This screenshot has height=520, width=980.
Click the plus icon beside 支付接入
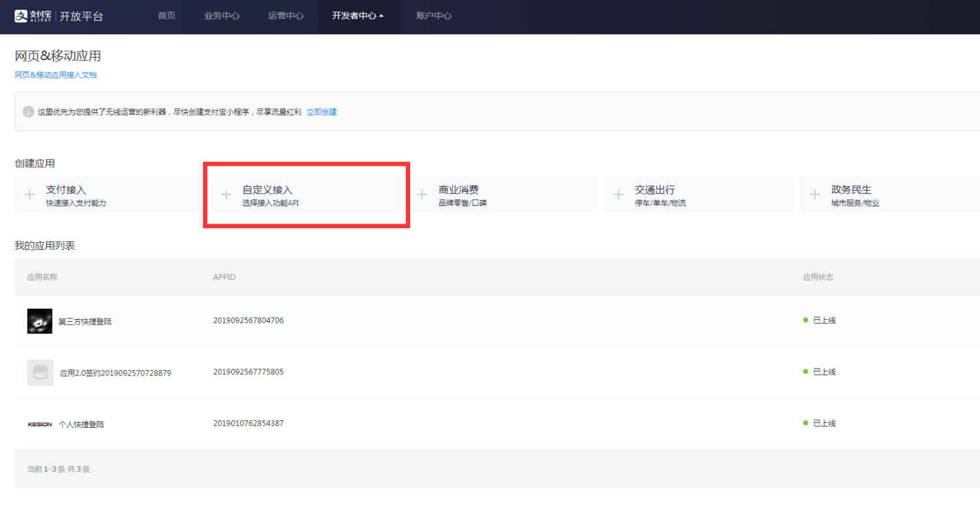coord(30,195)
